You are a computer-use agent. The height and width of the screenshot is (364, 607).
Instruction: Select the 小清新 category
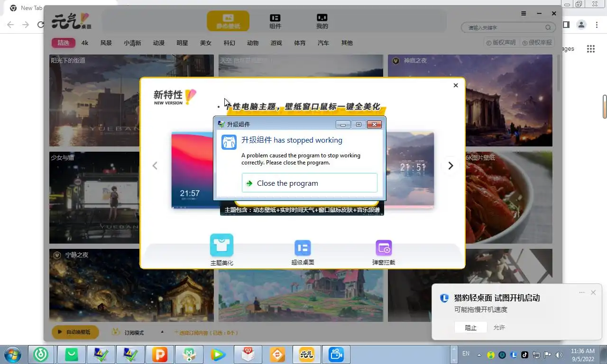pos(132,43)
